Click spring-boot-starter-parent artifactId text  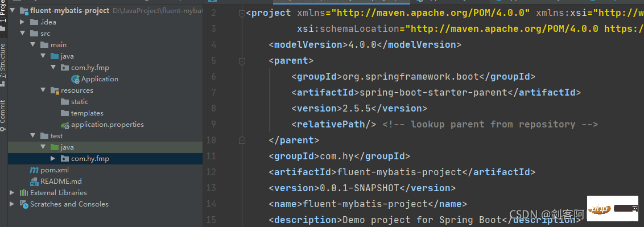(x=434, y=92)
